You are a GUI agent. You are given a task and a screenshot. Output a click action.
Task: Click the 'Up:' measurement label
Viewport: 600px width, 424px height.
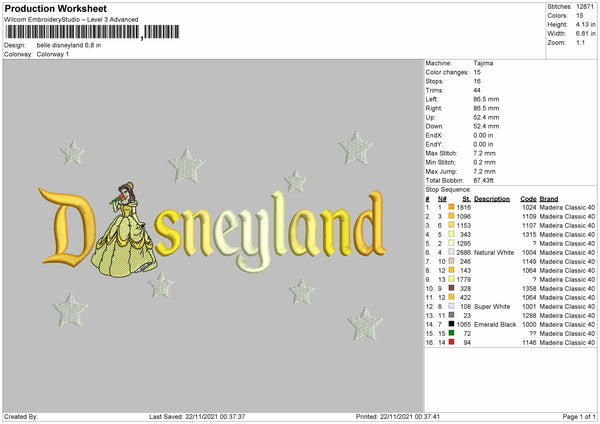pyautogui.click(x=430, y=117)
